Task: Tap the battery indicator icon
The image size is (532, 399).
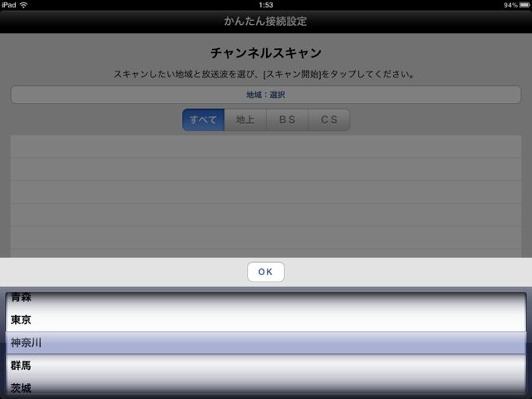Action: pos(525,5)
